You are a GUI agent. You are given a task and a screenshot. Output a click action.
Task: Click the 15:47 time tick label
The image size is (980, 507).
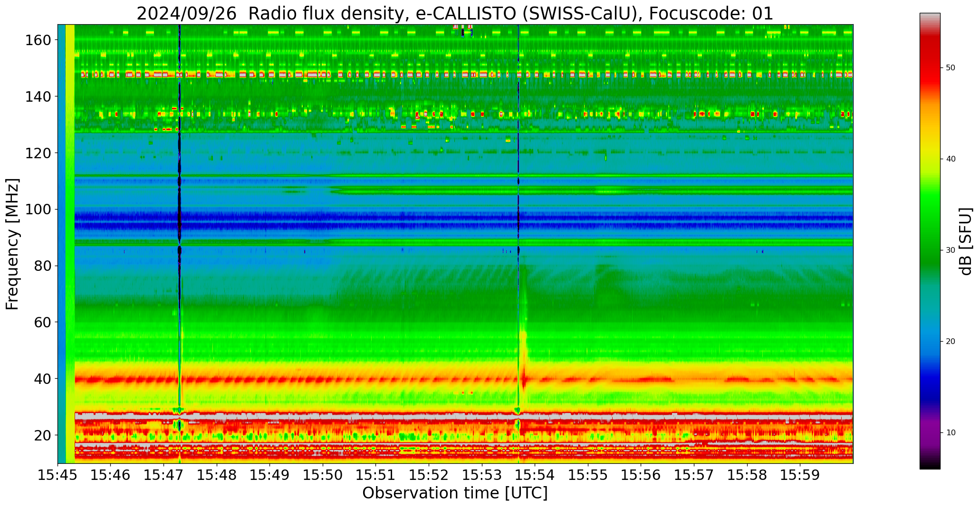coord(164,475)
